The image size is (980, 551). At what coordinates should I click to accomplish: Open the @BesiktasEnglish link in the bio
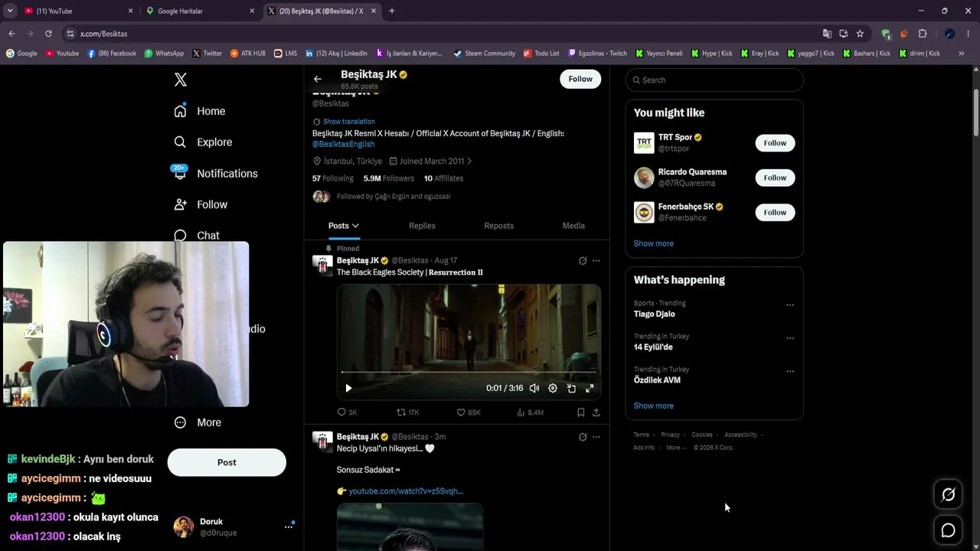[x=343, y=144]
